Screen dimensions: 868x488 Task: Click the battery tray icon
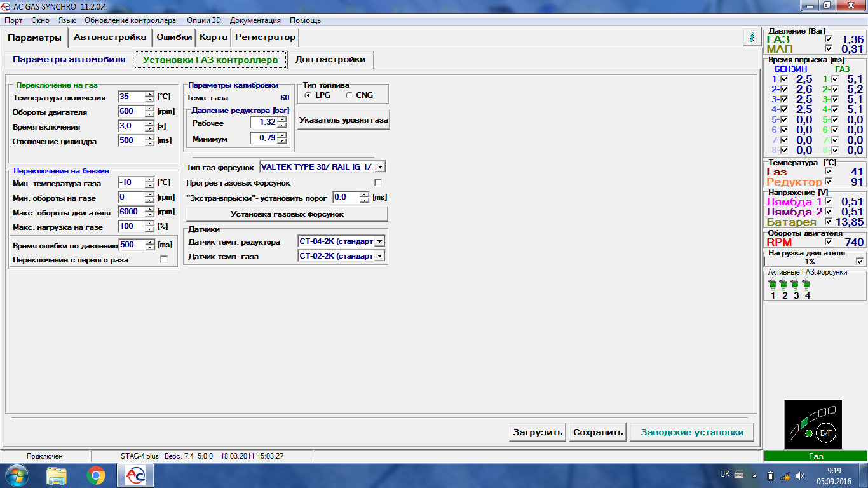[x=770, y=475]
